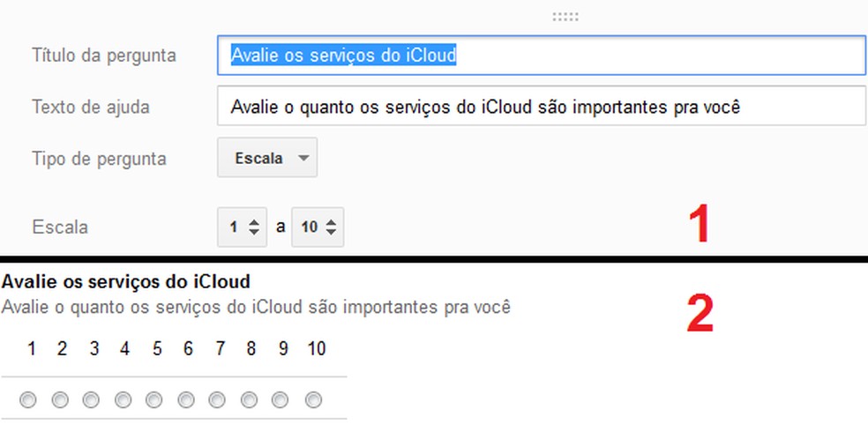
Task: Click the "Escala" row label
Action: [x=60, y=227]
